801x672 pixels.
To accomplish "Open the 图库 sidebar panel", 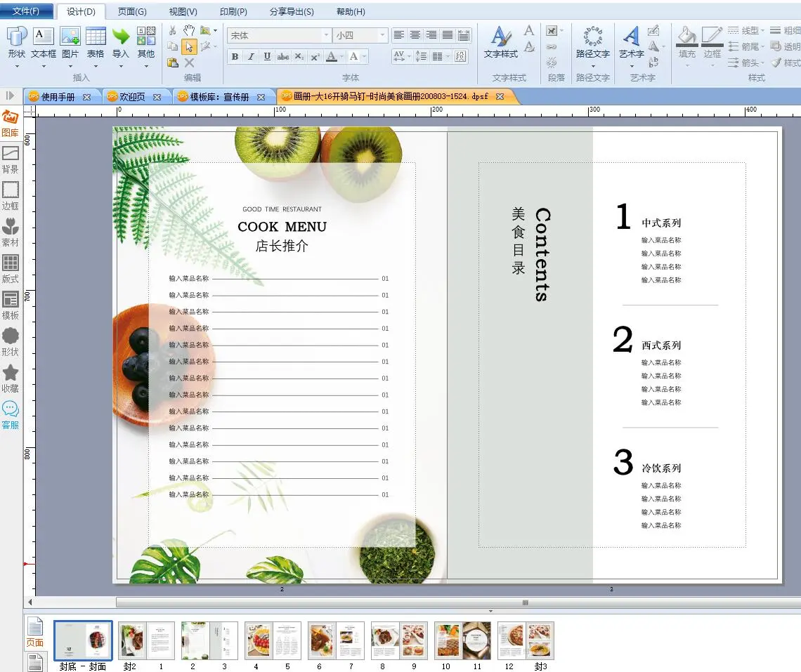I will pyautogui.click(x=11, y=124).
